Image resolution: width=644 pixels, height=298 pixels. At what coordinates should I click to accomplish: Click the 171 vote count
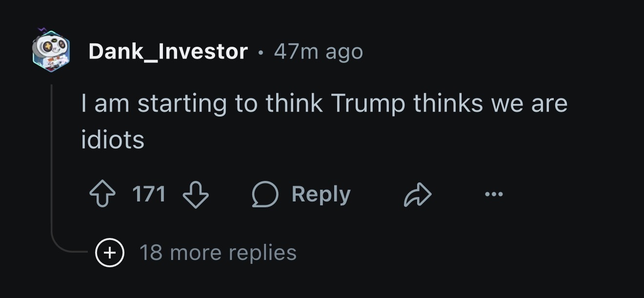(149, 195)
